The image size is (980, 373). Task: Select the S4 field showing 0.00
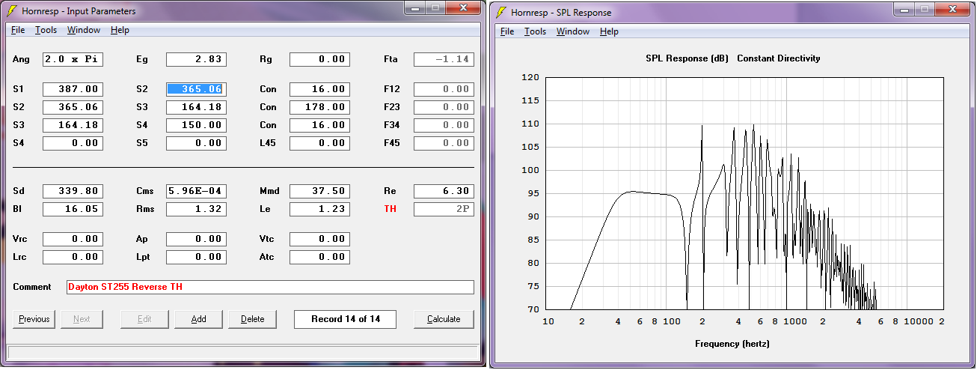73,143
